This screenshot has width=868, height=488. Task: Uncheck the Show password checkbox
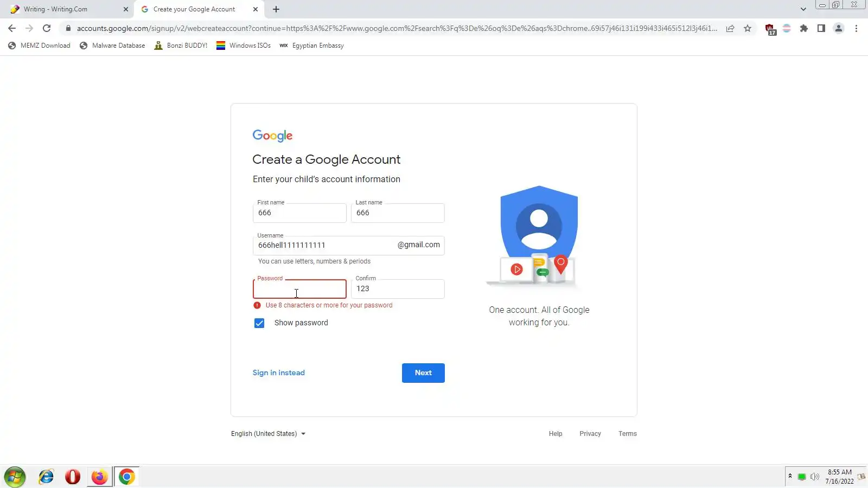[259, 323]
